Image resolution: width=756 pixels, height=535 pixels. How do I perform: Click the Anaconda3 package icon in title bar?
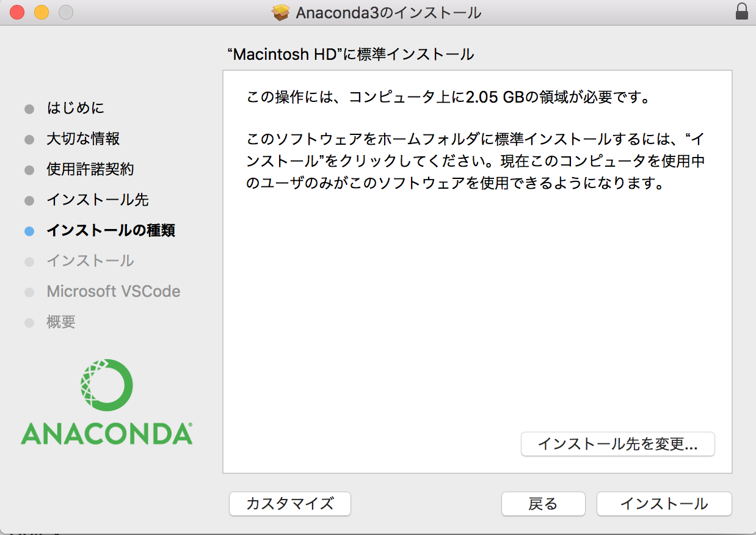tap(281, 12)
